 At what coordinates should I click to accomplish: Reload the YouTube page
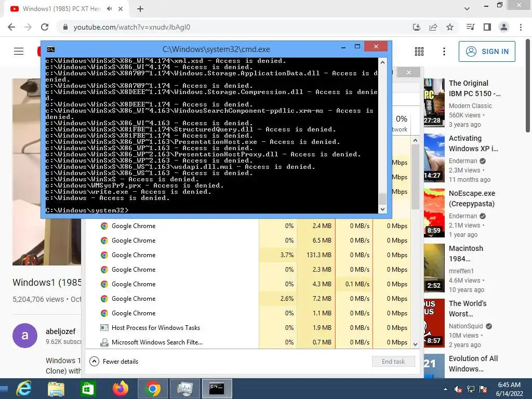tap(45, 27)
